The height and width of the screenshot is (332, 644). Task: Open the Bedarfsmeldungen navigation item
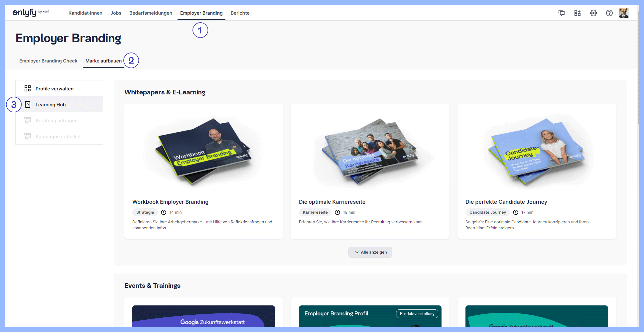click(151, 13)
